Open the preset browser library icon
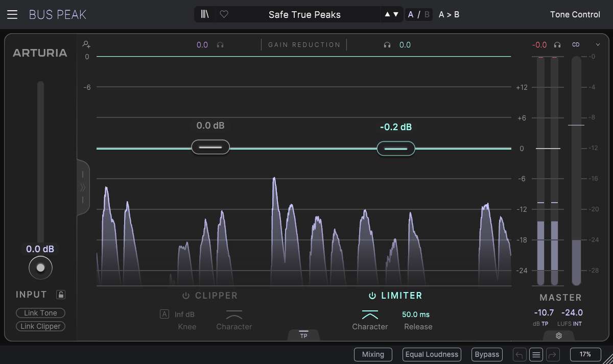This screenshot has height=364, width=613. pyautogui.click(x=205, y=14)
